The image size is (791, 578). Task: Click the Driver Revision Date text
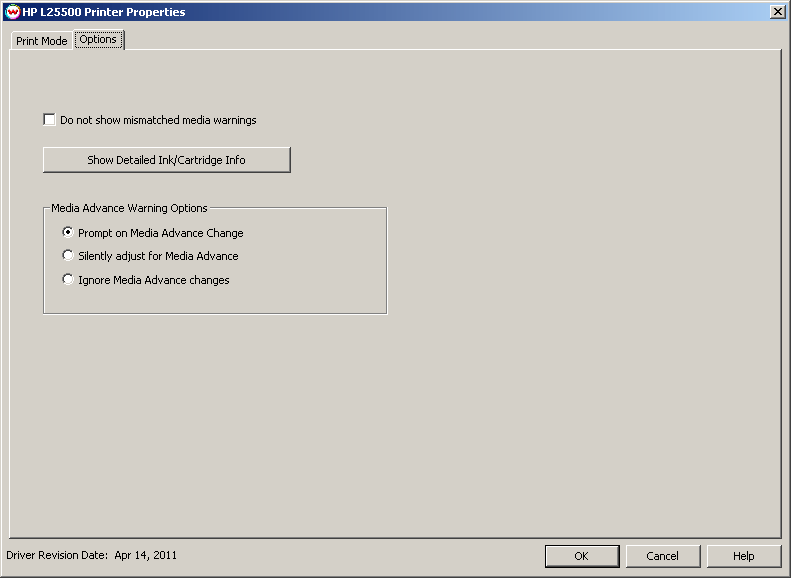coord(57,555)
